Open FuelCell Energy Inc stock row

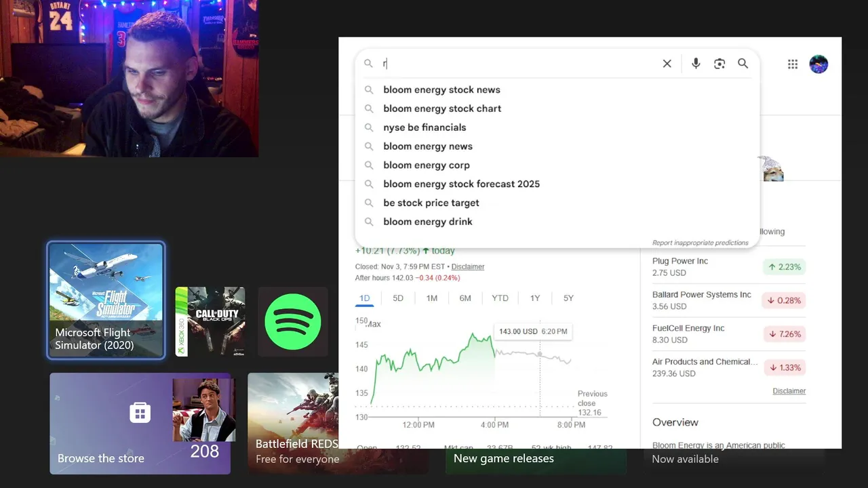(x=729, y=334)
